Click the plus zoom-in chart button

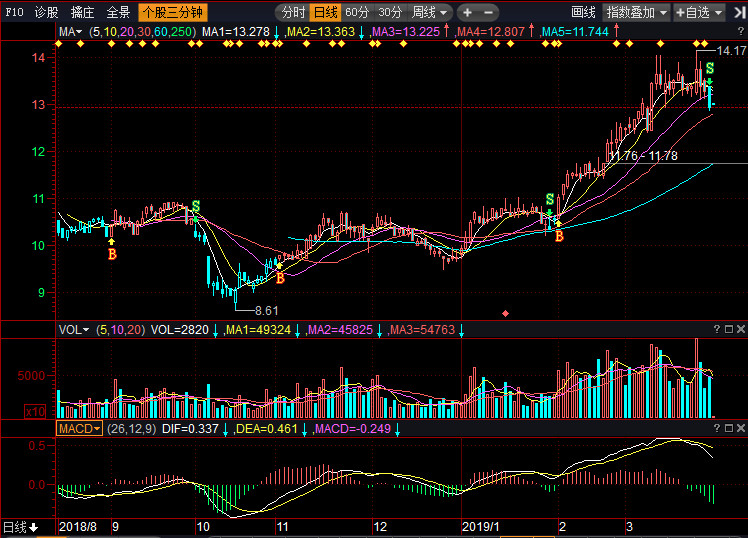[467, 13]
